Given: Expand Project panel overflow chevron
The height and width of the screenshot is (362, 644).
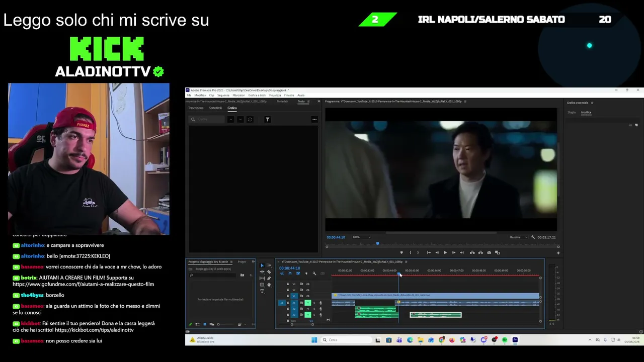Looking at the screenshot, I should 253,262.
